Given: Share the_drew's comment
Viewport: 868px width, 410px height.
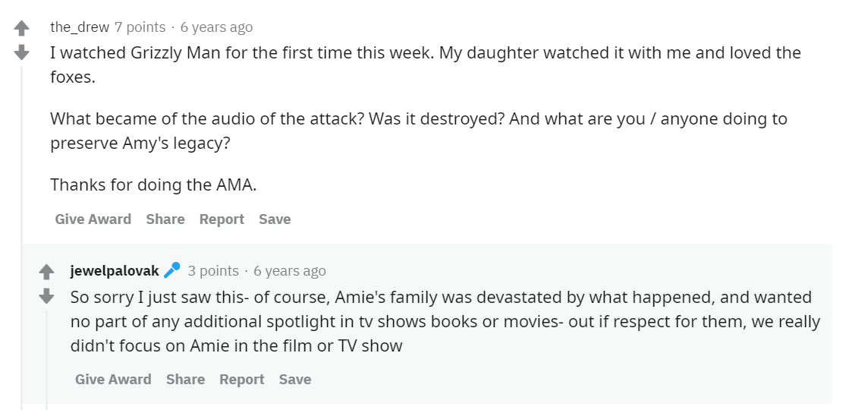Looking at the screenshot, I should (x=165, y=219).
